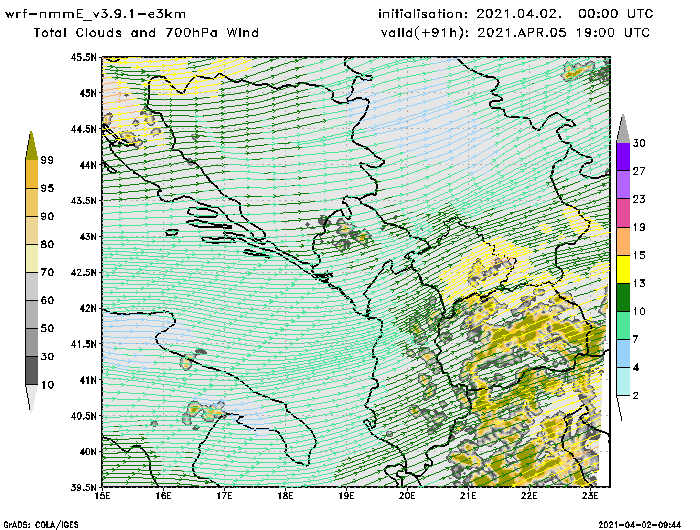Click the 45N latitude label
700x530 pixels.
pyautogui.click(x=88, y=93)
